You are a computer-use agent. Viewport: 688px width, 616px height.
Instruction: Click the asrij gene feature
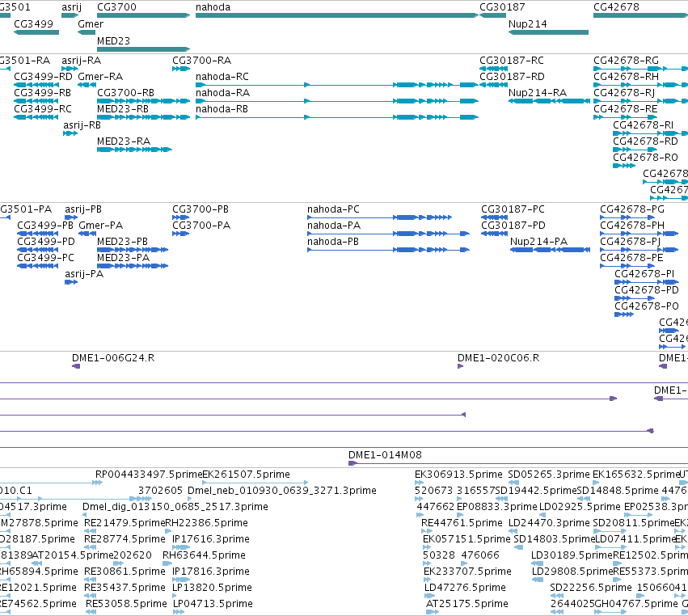pos(70,15)
